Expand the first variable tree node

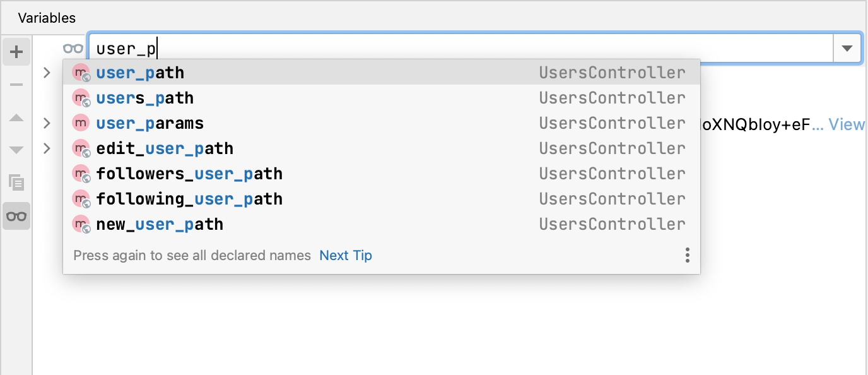[47, 73]
